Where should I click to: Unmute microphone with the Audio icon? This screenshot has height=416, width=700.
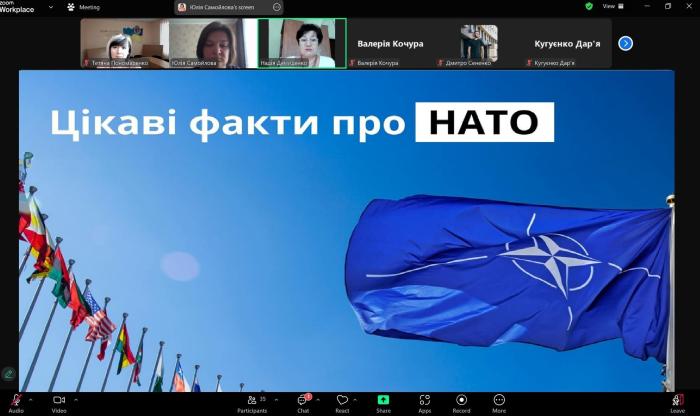[x=16, y=400]
